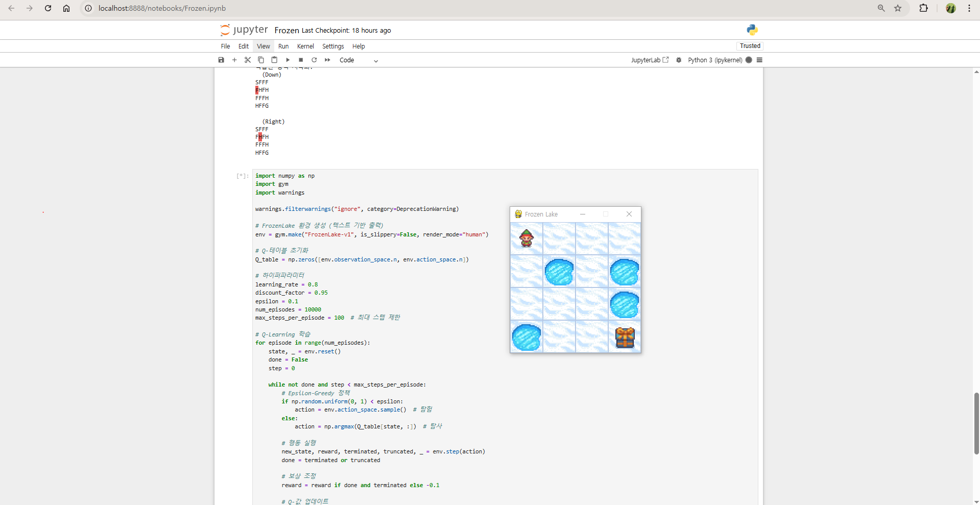The image size is (980, 505).
Task: Click the gift box goal tile in Frozen Lake
Action: coord(625,337)
